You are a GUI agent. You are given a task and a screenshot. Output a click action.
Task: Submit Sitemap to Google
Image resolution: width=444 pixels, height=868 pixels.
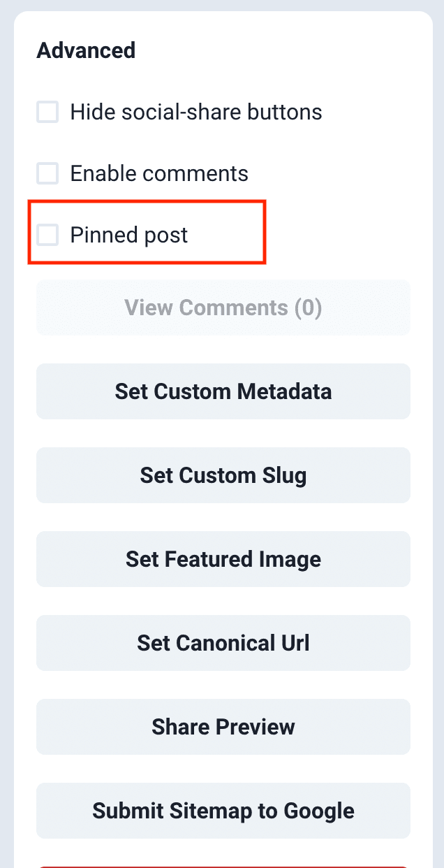(x=223, y=811)
